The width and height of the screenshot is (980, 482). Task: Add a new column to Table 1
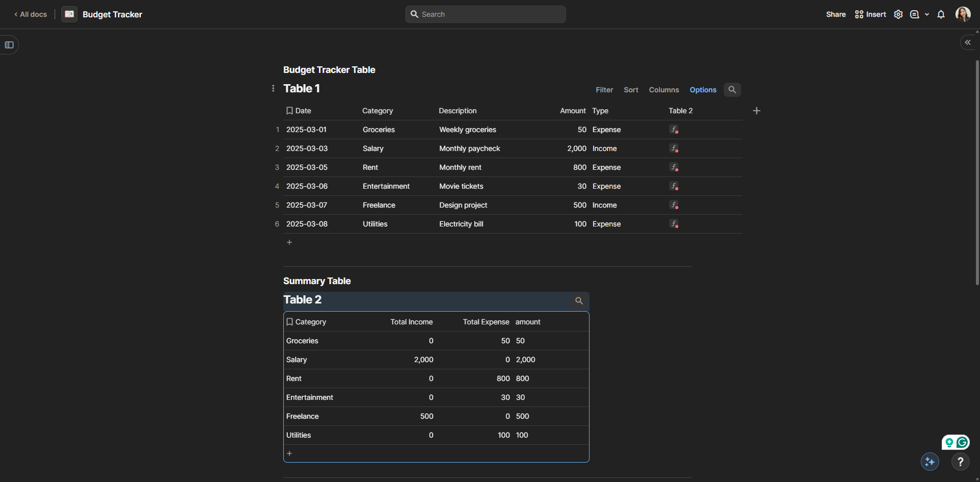coord(756,111)
